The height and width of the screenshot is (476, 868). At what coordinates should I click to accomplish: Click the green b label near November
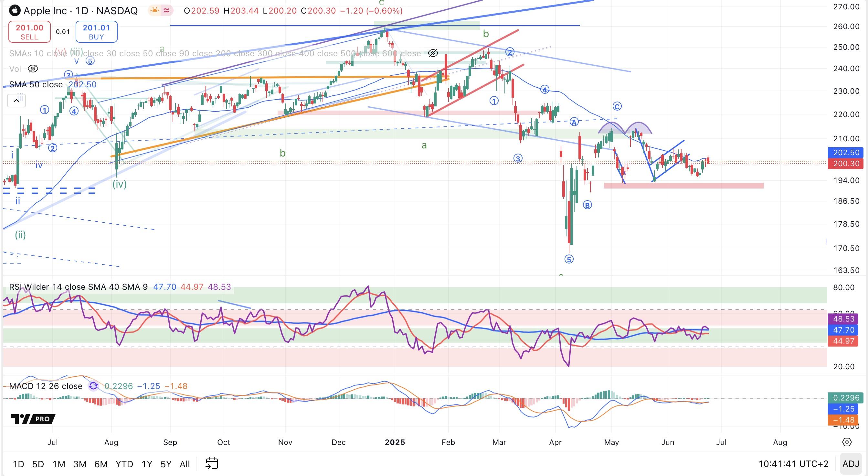283,153
